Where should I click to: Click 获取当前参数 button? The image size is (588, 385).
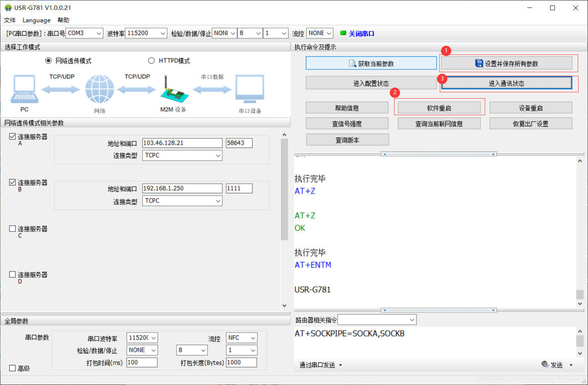point(371,63)
